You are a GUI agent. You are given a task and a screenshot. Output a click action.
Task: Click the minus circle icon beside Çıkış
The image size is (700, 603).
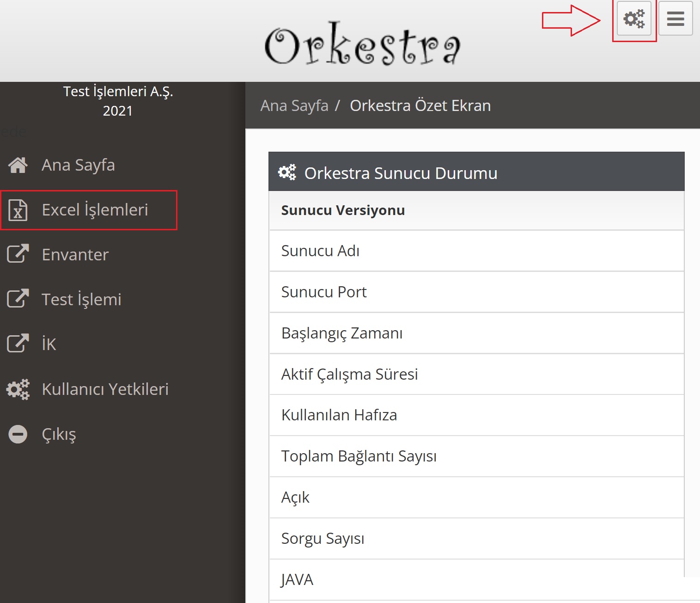click(x=18, y=434)
